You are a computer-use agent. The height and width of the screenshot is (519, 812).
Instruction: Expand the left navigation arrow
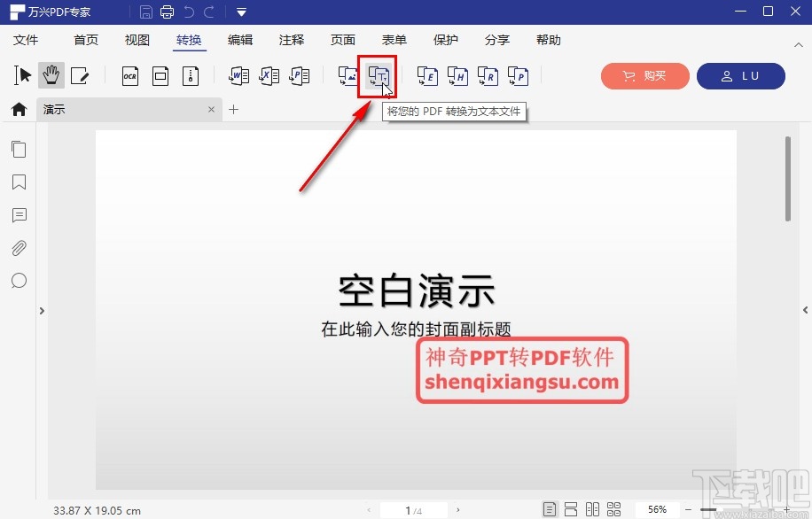coord(42,311)
